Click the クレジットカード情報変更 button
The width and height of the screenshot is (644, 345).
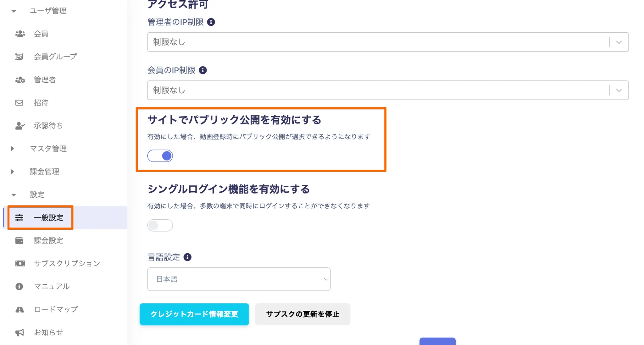coord(194,314)
